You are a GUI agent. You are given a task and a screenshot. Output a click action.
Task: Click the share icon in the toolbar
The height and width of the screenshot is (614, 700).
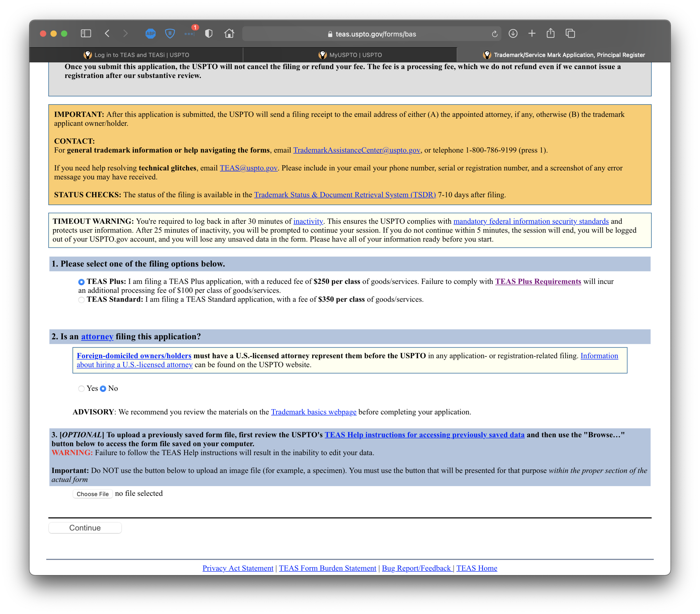550,33
